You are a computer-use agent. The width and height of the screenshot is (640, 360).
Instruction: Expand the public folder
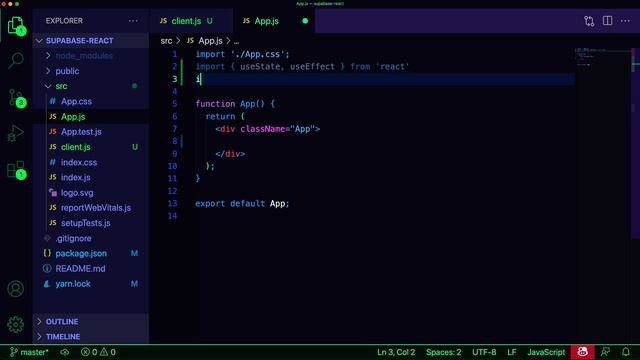[91, 71]
